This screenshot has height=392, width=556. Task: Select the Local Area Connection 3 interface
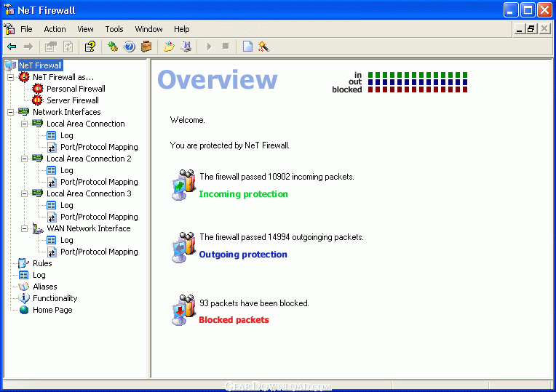pos(89,193)
